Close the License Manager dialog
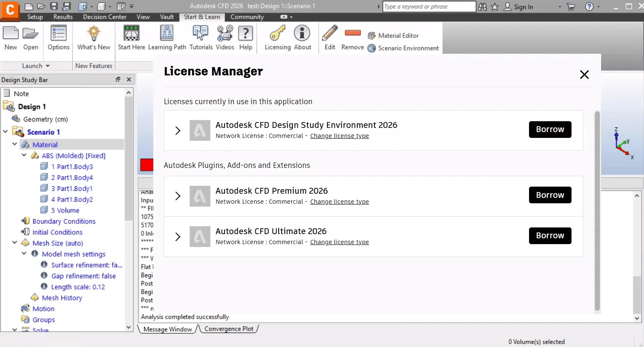The width and height of the screenshot is (644, 347). (584, 75)
